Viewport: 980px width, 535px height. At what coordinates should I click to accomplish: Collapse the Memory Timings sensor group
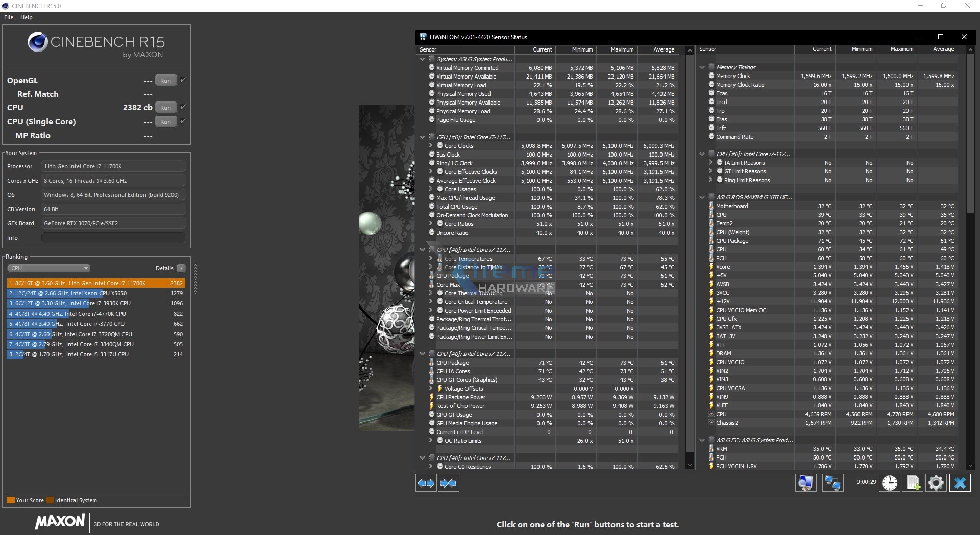point(702,67)
